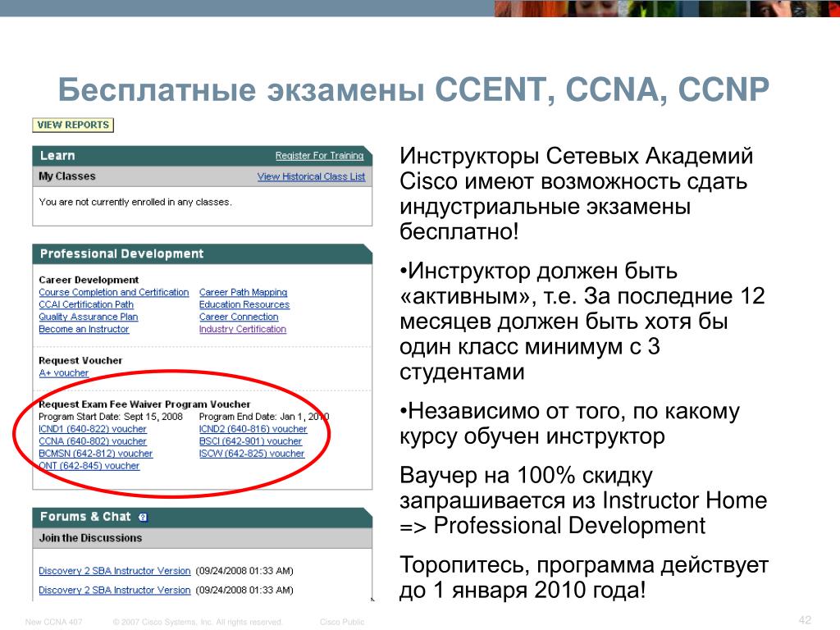840x630 pixels.
Task: Click the help icon beside Forums & Chat
Action: point(143,518)
